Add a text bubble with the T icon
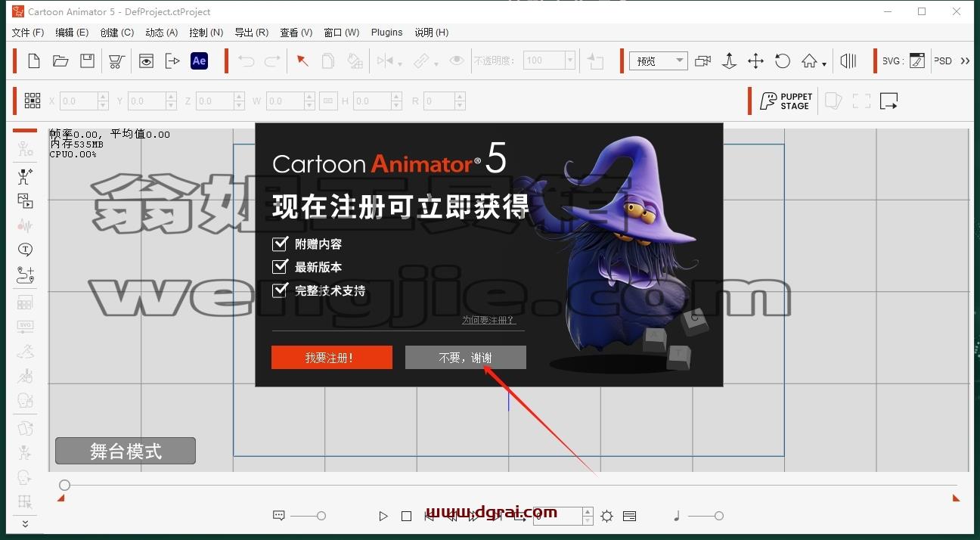 point(25,249)
